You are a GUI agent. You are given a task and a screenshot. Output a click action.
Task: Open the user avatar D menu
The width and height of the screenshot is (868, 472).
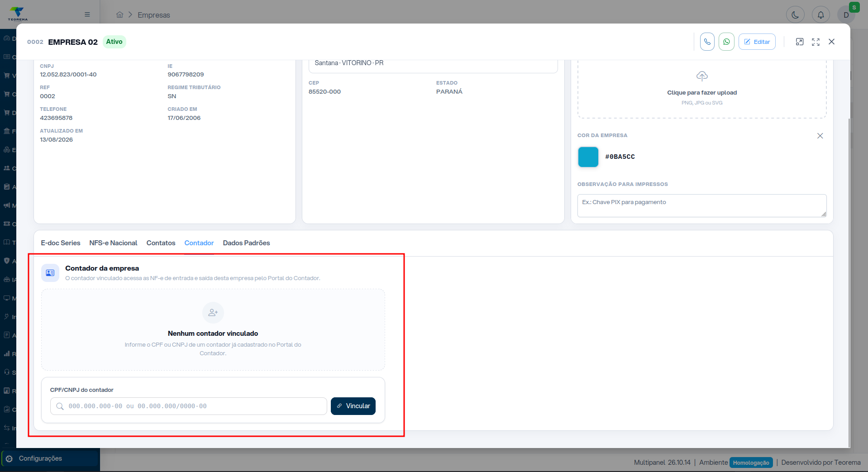846,14
